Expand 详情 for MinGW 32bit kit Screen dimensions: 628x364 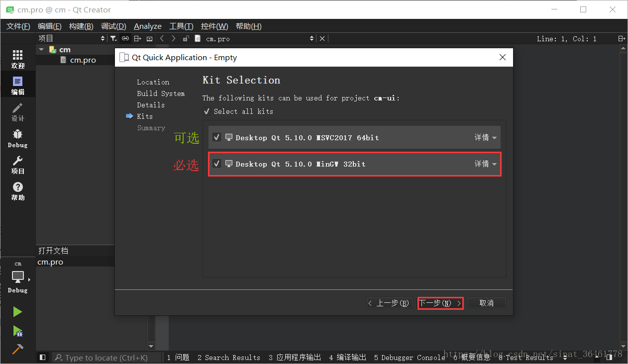pyautogui.click(x=485, y=164)
